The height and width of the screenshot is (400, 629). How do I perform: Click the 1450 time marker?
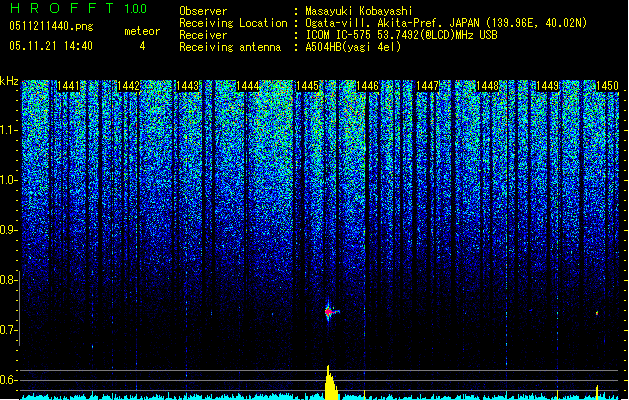[x=607, y=86]
